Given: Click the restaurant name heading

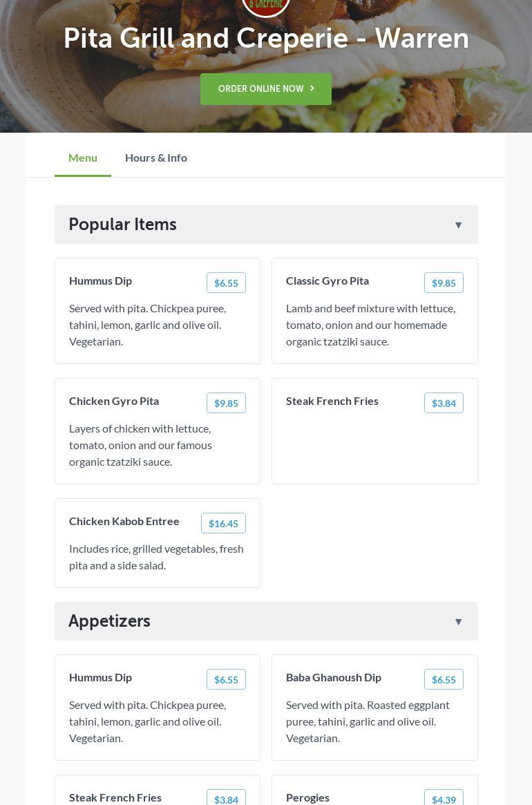Looking at the screenshot, I should (x=266, y=38).
